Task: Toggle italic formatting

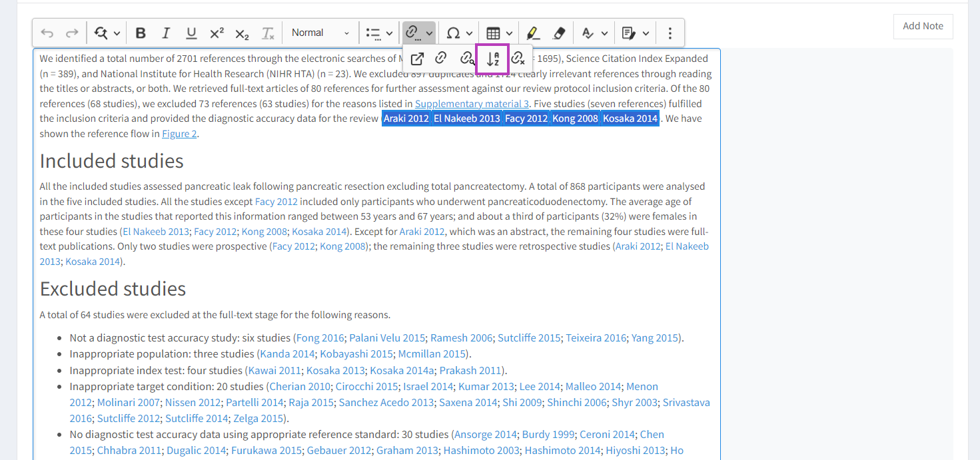Action: click(x=166, y=33)
